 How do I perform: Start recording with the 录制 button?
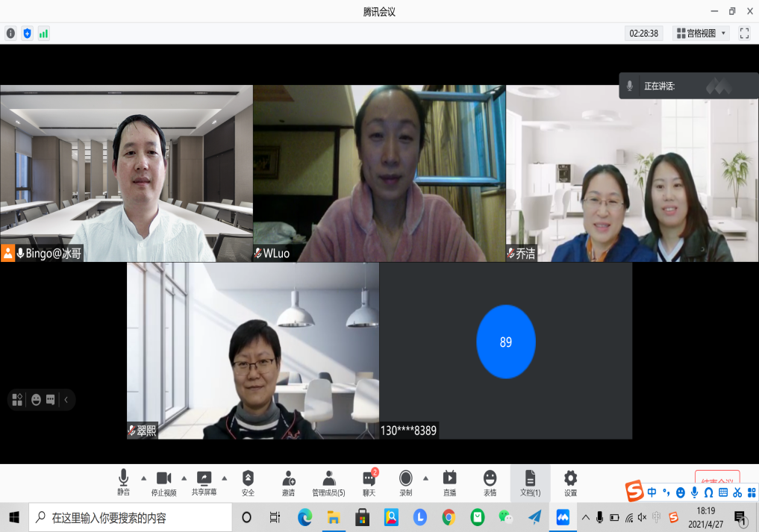tap(406, 482)
